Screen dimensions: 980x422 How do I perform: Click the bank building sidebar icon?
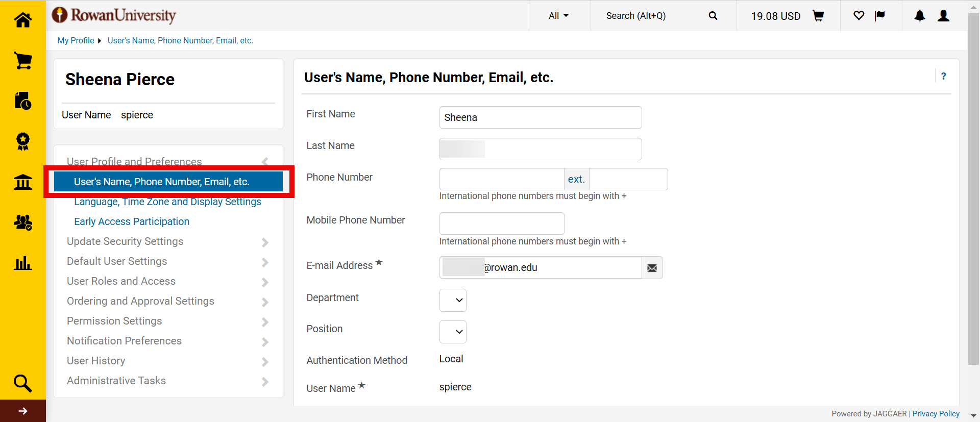[x=22, y=182]
